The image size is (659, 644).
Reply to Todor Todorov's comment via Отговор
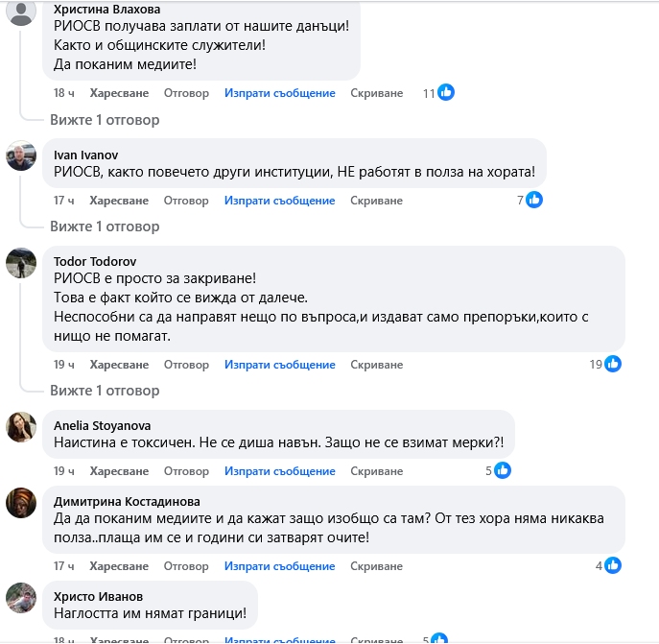(x=186, y=365)
